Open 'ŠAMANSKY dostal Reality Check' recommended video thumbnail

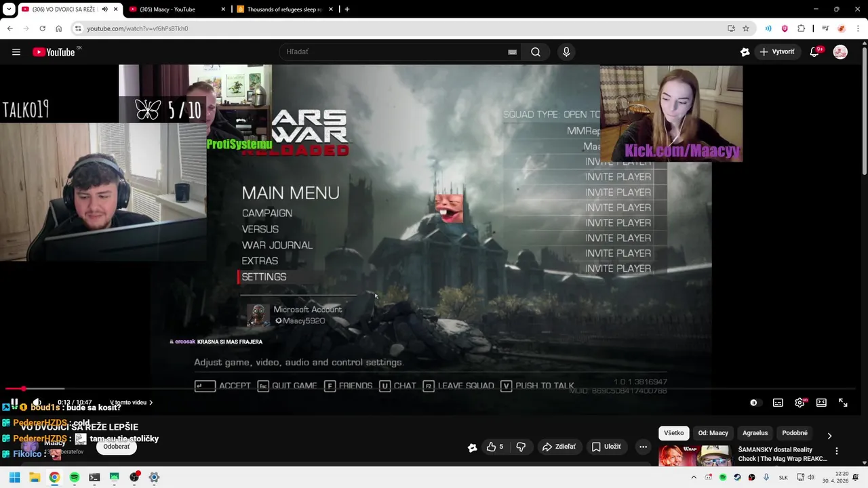pos(695,456)
